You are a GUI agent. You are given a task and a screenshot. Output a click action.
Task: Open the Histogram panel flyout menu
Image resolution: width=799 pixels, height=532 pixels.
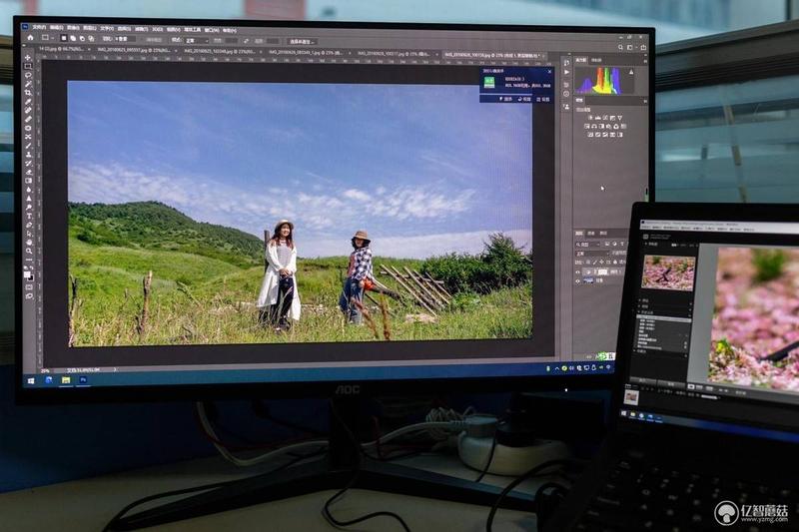[x=645, y=61]
